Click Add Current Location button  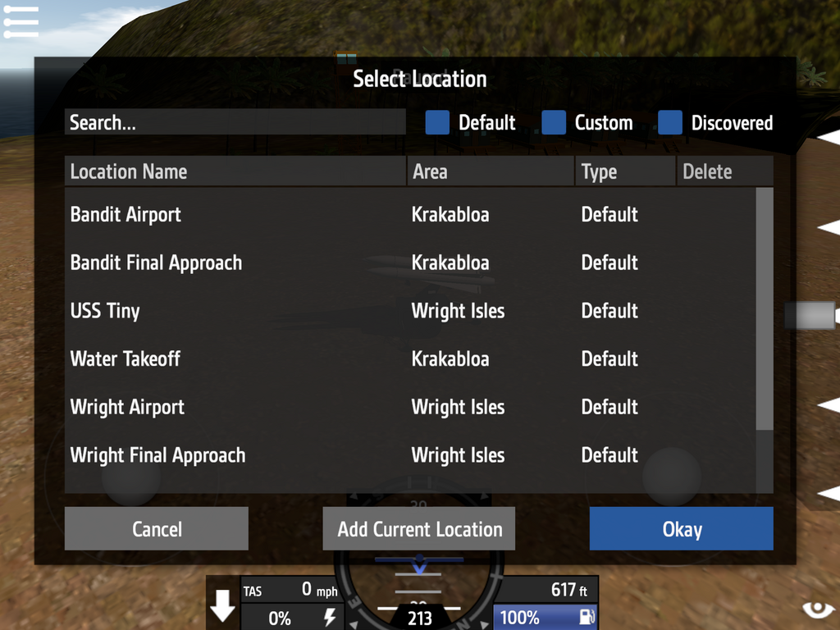(x=419, y=529)
